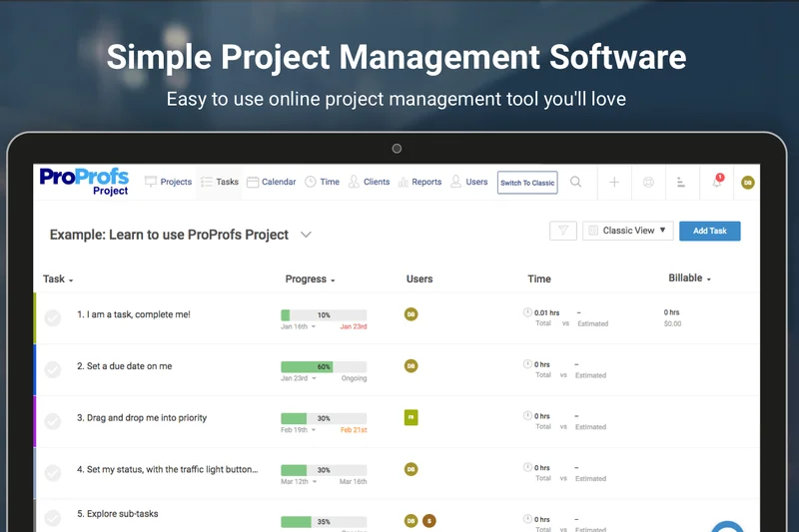Click clock icon beside 0.01 hrs
This screenshot has width=799, height=532.
click(x=527, y=312)
